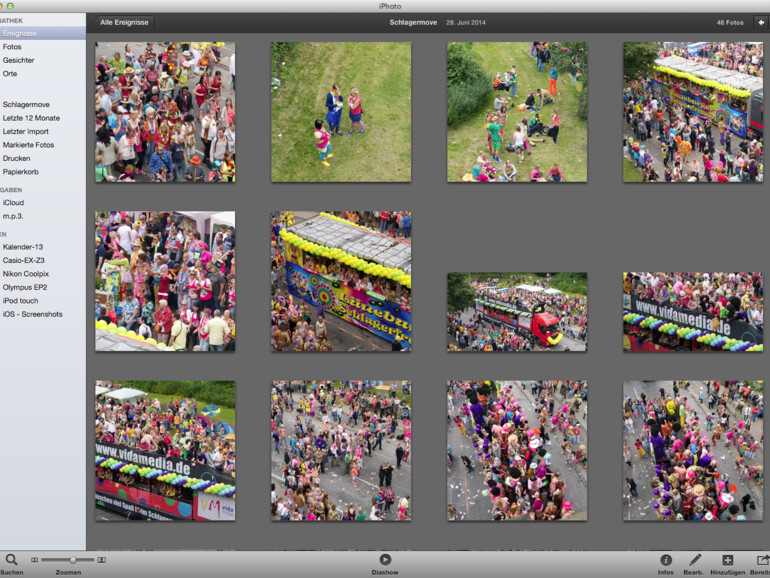Select photo of red truck in parade
The width and height of the screenshot is (770, 578).
pyautogui.click(x=517, y=312)
